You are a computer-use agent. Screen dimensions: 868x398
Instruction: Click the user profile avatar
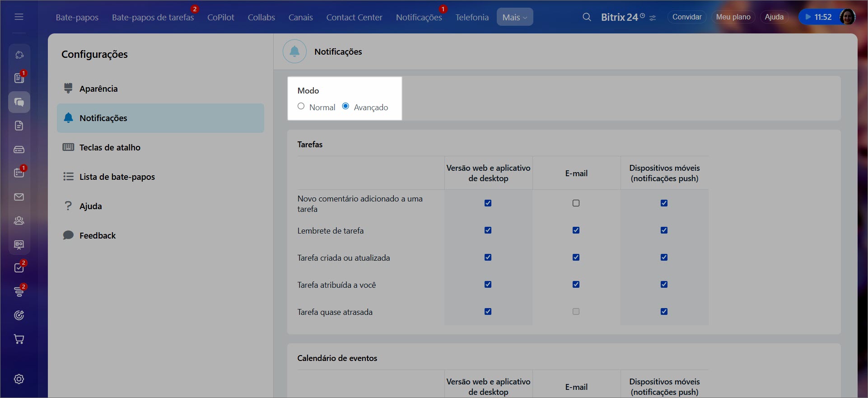847,17
